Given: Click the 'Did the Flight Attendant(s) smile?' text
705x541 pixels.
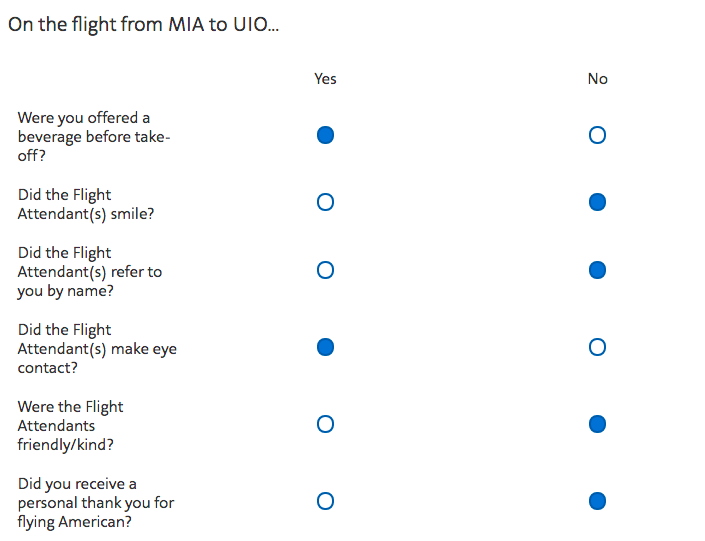Looking at the screenshot, I should [86, 204].
